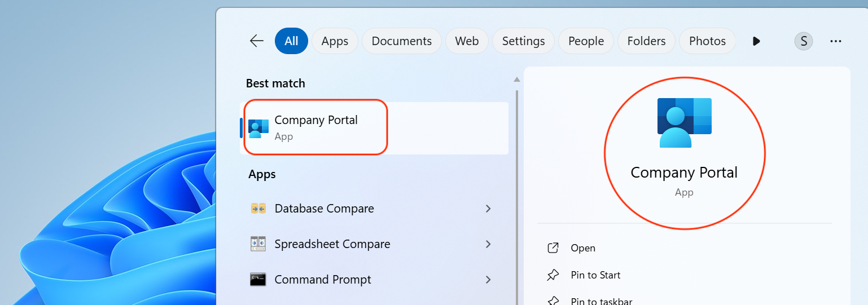This screenshot has height=305, width=868.
Task: Click scrollbar up arrow in results list
Action: click(x=516, y=79)
